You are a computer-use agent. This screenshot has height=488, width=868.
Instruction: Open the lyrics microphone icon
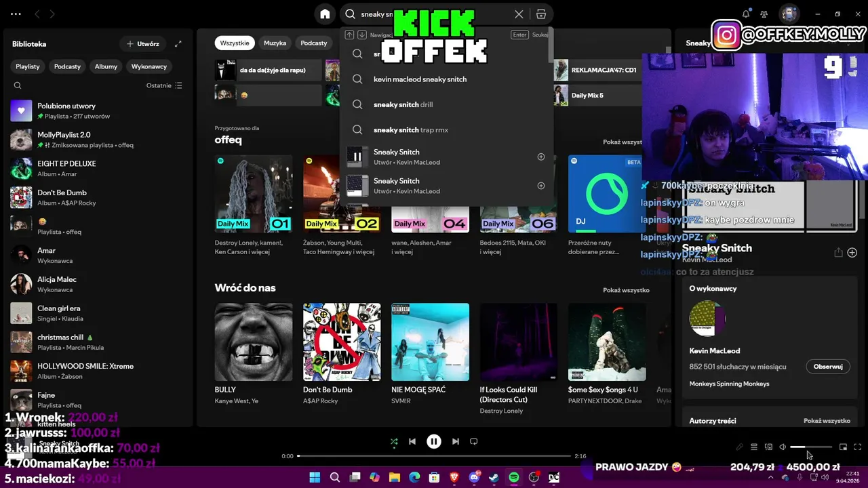[x=739, y=447]
